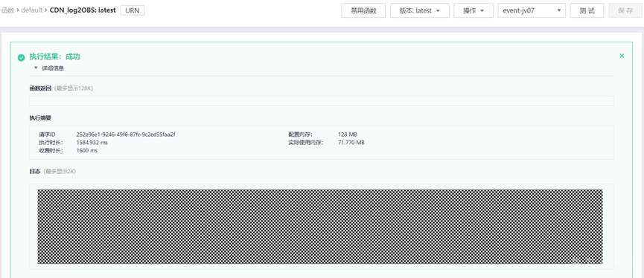Click the 1600 ms billed duration value

pyautogui.click(x=86, y=150)
